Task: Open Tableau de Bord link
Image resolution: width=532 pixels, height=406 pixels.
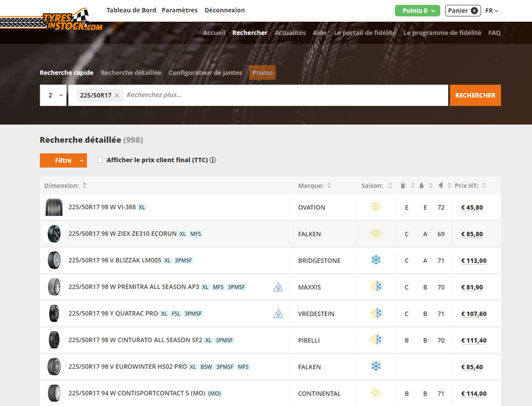Action: pyautogui.click(x=131, y=10)
